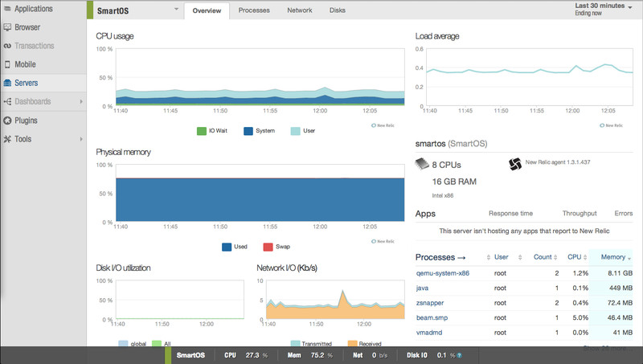Toggle the User legend swatch in CPU chart

[295, 131]
